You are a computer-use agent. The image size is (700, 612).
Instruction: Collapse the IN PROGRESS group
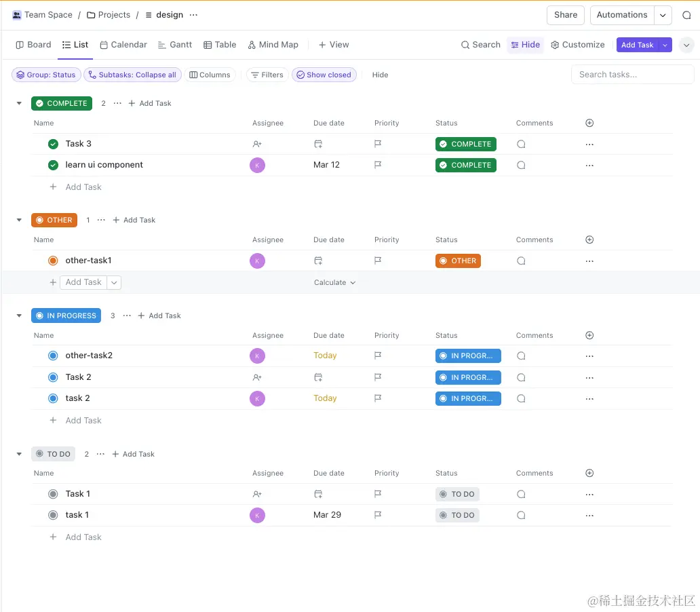coord(19,315)
